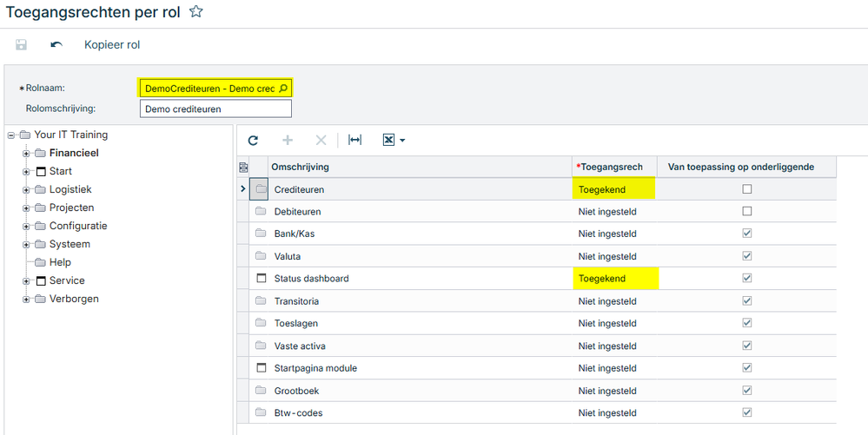Click the Save disk icon

pos(21,45)
